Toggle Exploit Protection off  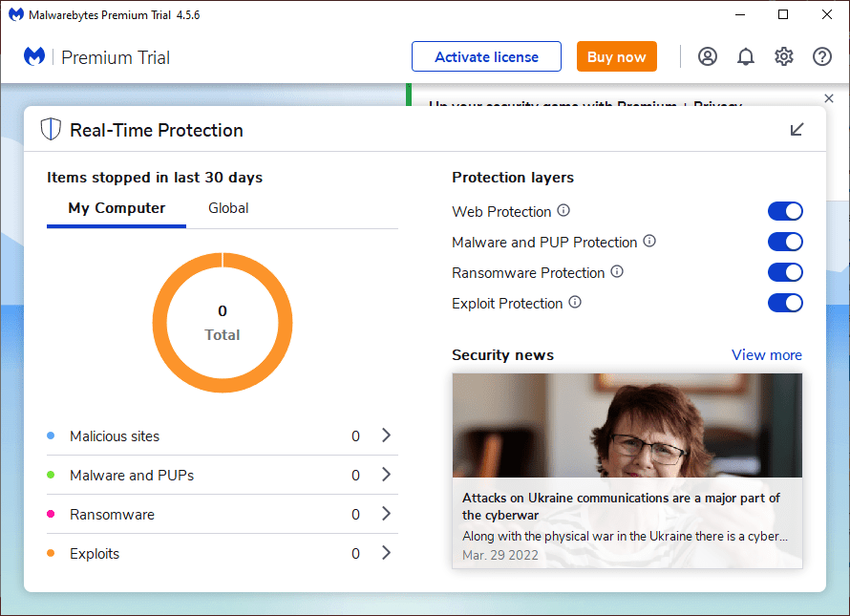[785, 303]
